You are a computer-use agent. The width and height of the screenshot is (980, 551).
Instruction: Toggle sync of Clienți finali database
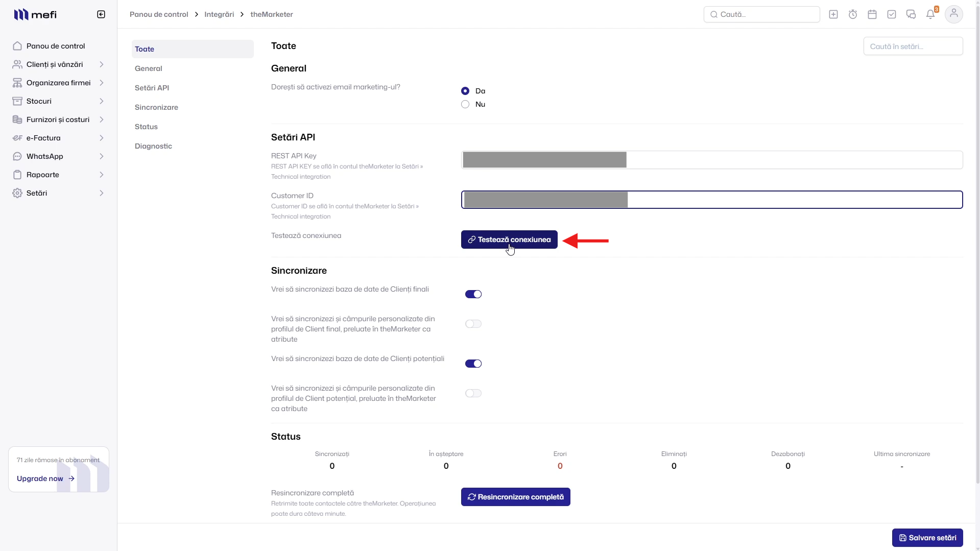pyautogui.click(x=473, y=294)
